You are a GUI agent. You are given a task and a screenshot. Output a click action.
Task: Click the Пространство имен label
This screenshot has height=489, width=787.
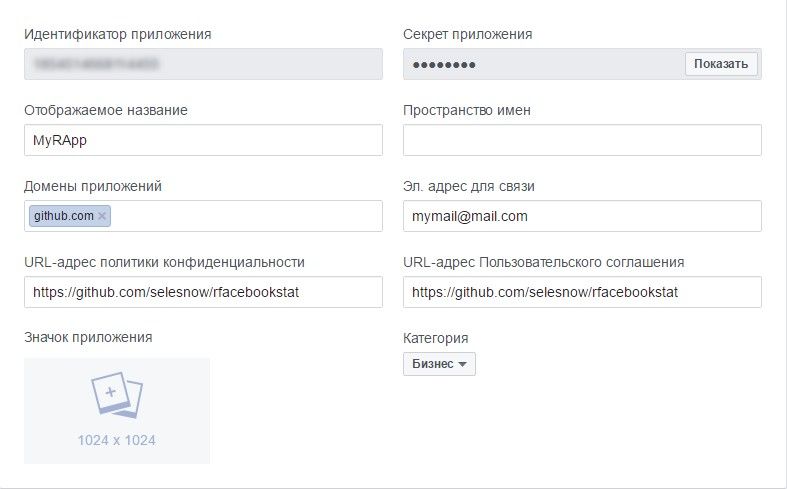click(467, 110)
